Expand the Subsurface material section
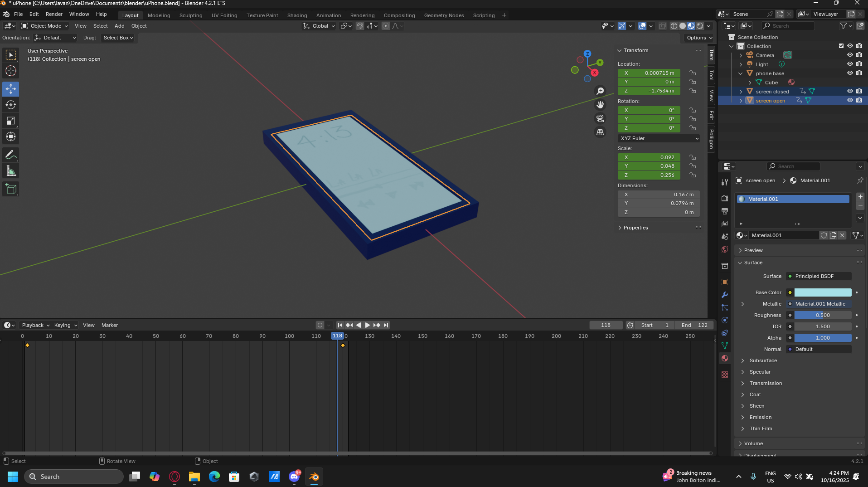The height and width of the screenshot is (487, 868). [763, 360]
